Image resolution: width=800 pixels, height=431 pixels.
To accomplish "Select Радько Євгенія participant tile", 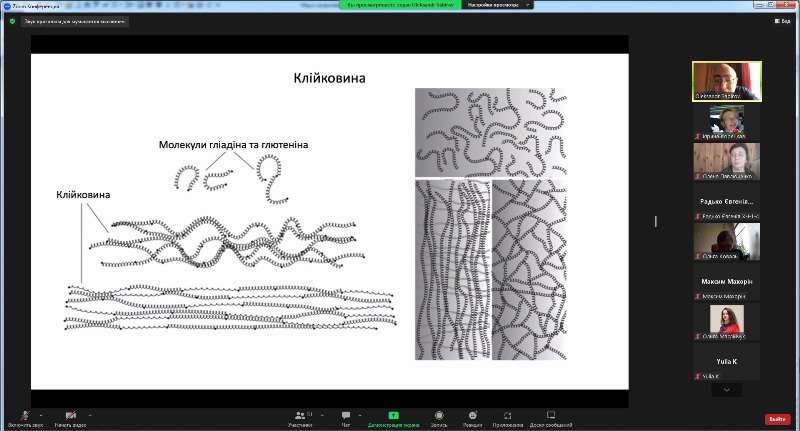I will pyautogui.click(x=727, y=201).
